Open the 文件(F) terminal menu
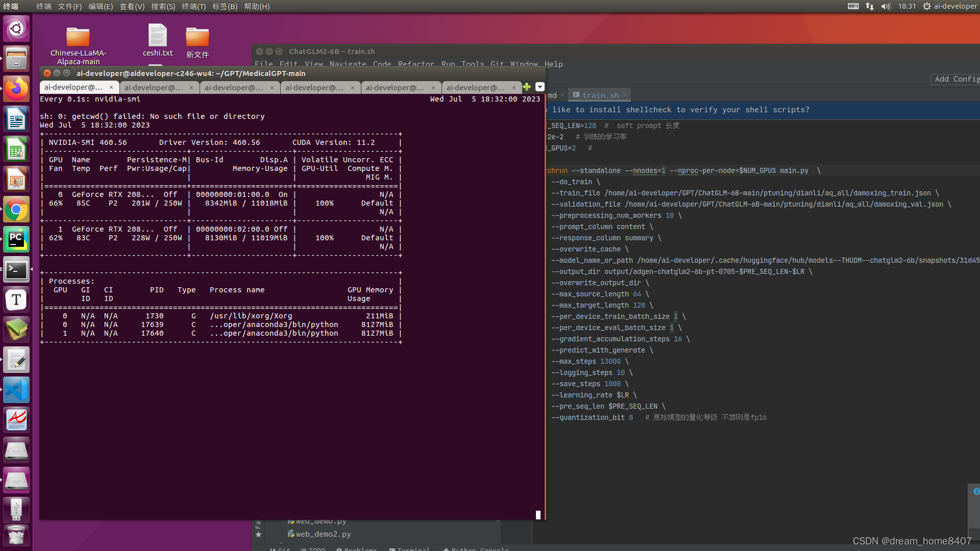This screenshot has width=980, height=551. (x=70, y=6)
